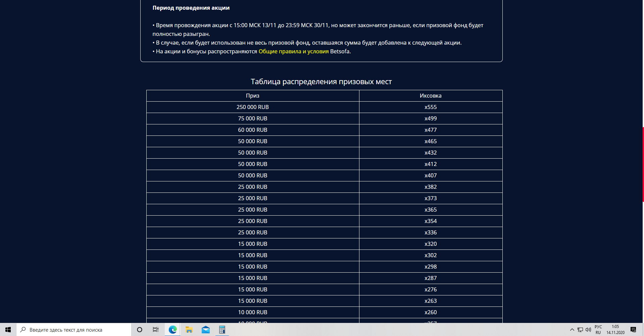Select the '75 000 RUB' prize cell
The height and width of the screenshot is (336, 644).
click(x=253, y=118)
